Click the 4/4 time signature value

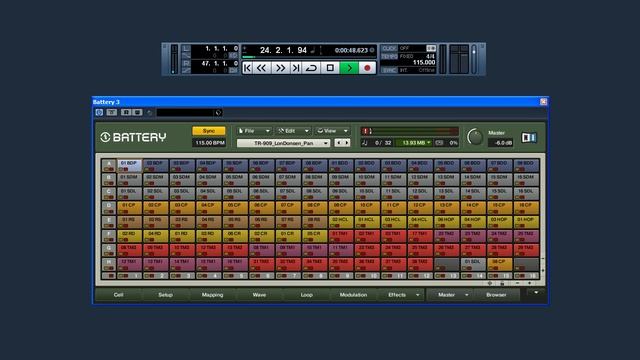(x=430, y=56)
